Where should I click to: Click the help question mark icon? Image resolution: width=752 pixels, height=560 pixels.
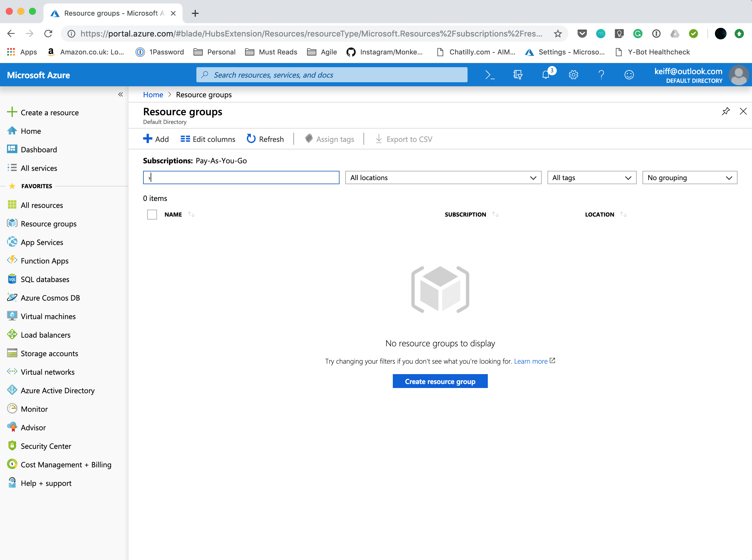pos(601,75)
